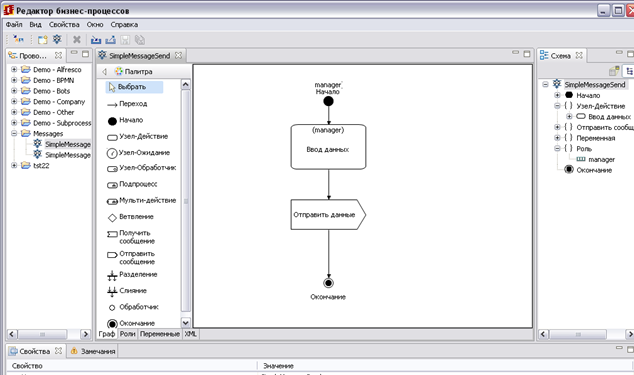
Task: Select Получить сообщение palette item
Action: [131, 237]
